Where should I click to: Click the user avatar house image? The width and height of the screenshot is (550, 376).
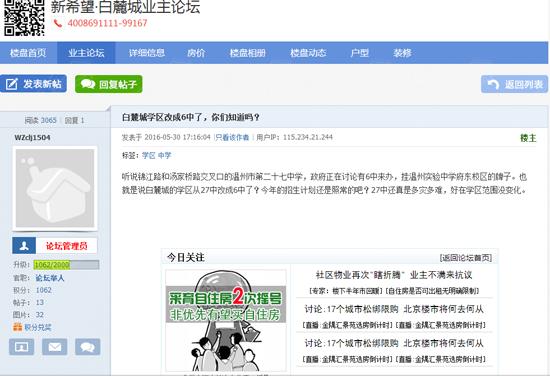coord(55,188)
